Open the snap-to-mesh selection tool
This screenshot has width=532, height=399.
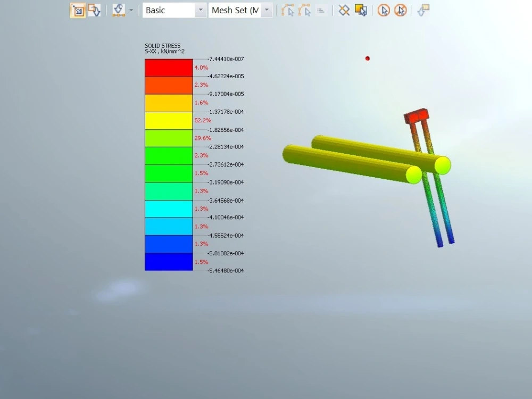(x=117, y=10)
